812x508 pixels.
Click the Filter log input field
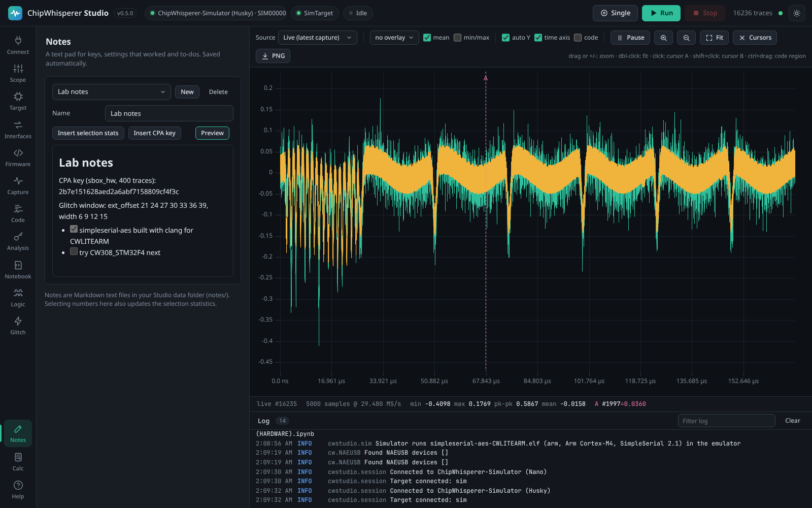(x=726, y=421)
